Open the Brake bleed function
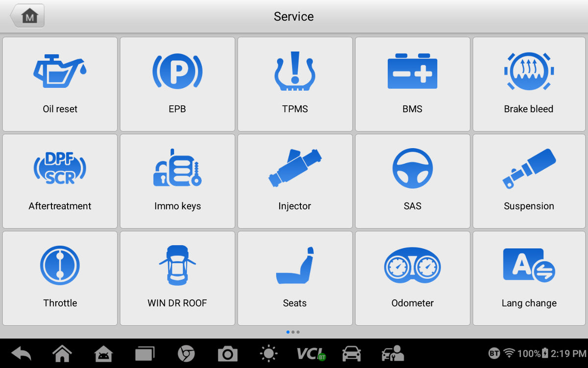588x368 pixels. click(529, 84)
